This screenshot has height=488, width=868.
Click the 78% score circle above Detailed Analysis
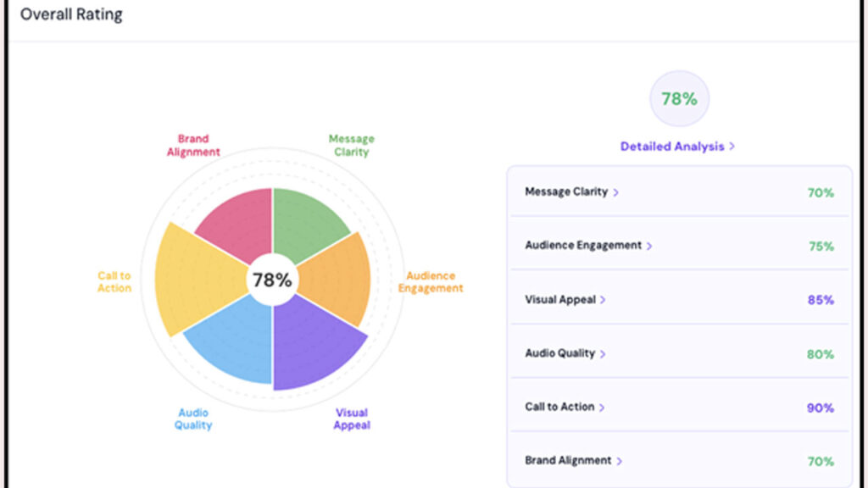click(x=679, y=99)
